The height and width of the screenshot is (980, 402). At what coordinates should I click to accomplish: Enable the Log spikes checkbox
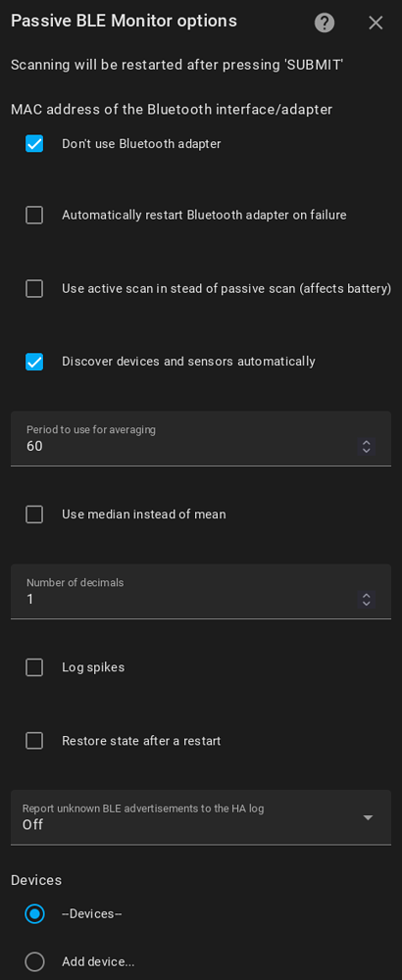click(x=34, y=667)
